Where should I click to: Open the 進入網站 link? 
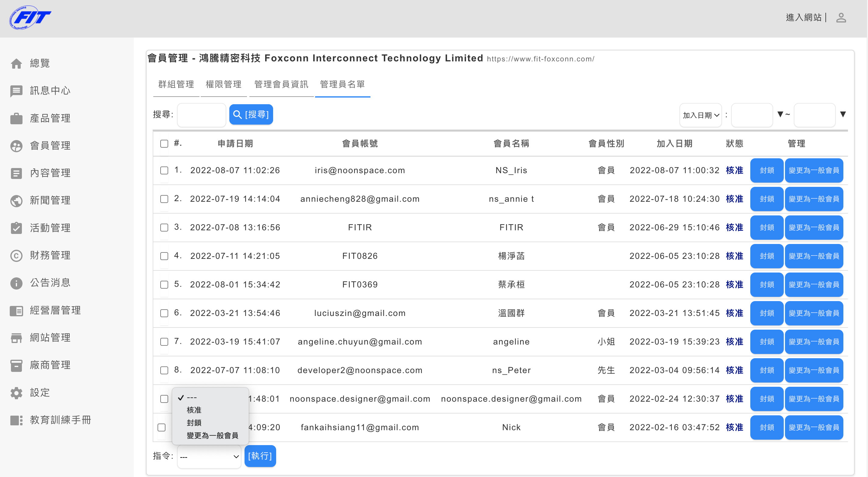804,18
